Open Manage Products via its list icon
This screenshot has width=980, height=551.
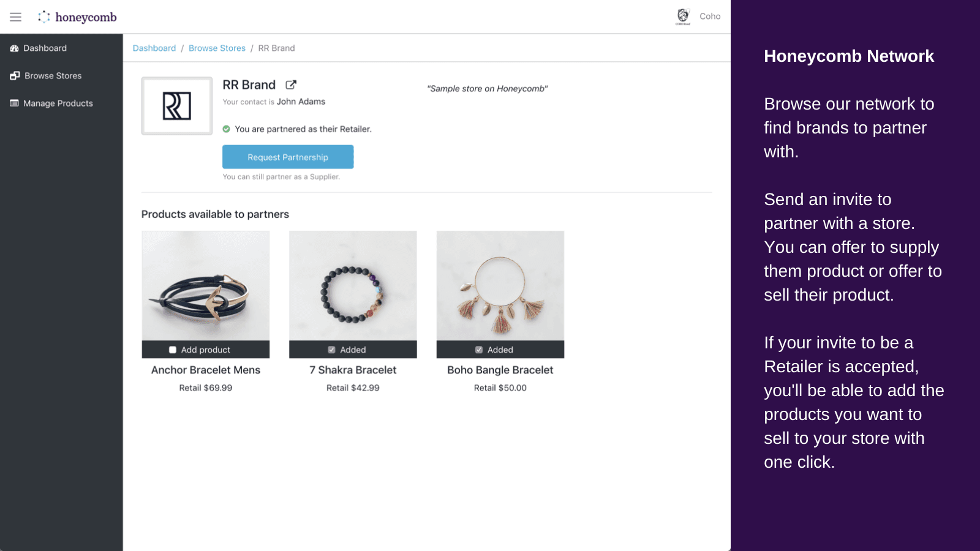14,103
